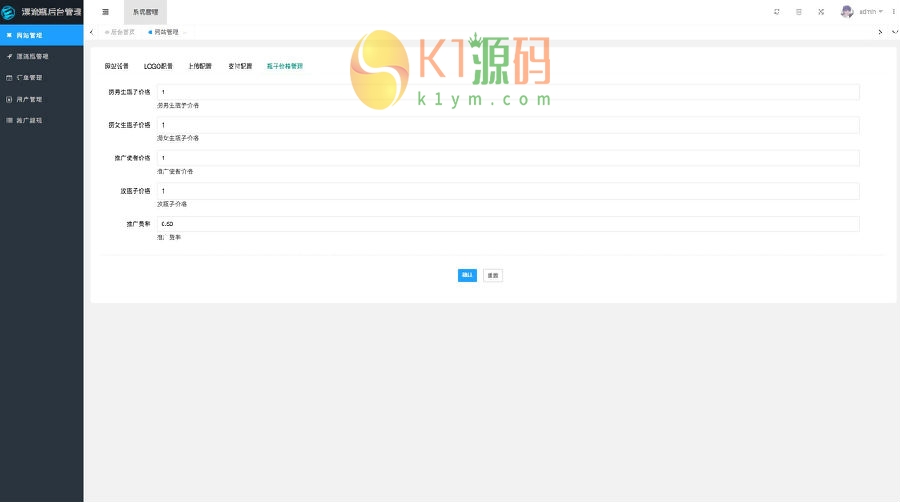Toggle sidebar with the hamburger menu icon
This screenshot has width=900, height=502.
click(106, 12)
